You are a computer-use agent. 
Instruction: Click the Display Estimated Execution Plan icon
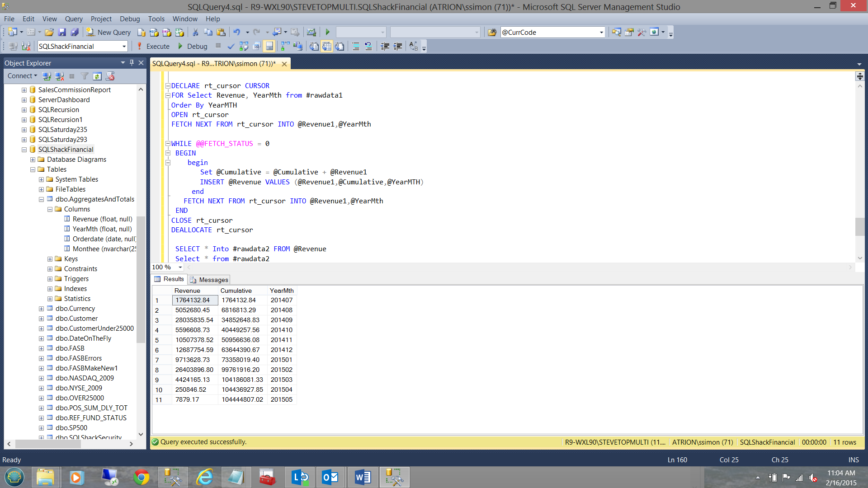click(x=244, y=46)
